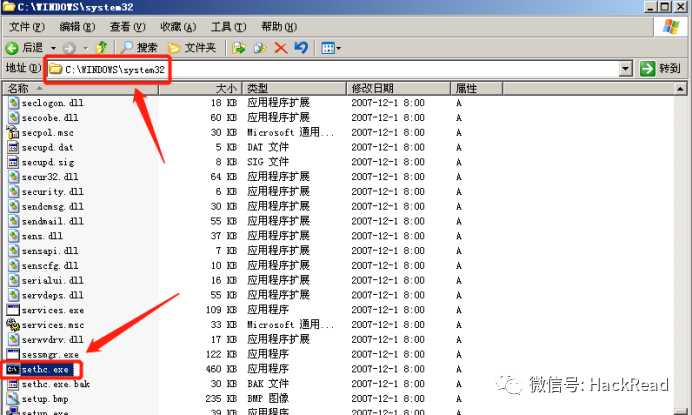692x415 pixels.
Task: Select the secupd.sig file icon
Action: click(x=13, y=162)
